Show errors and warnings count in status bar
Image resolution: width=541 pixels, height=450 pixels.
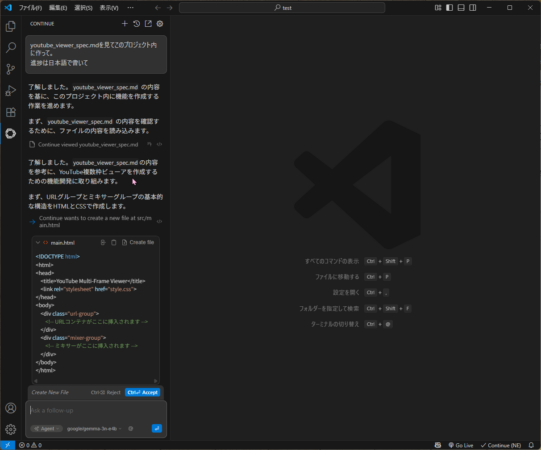pyautogui.click(x=30, y=445)
